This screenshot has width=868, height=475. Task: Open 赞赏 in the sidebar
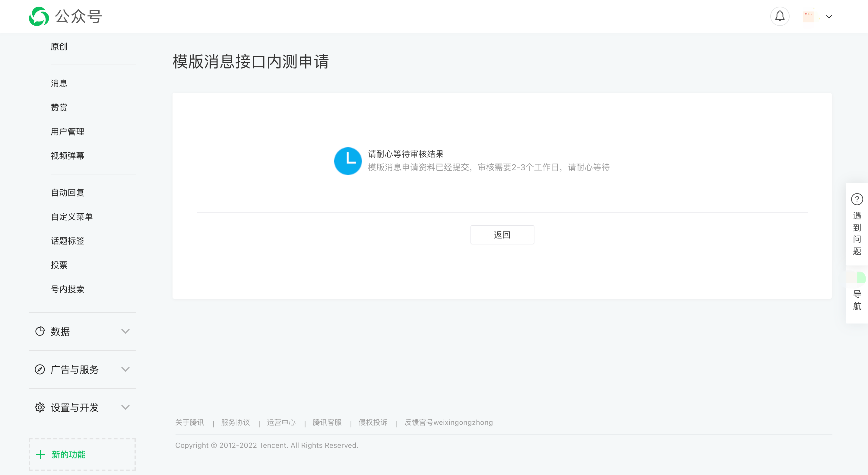59,107
